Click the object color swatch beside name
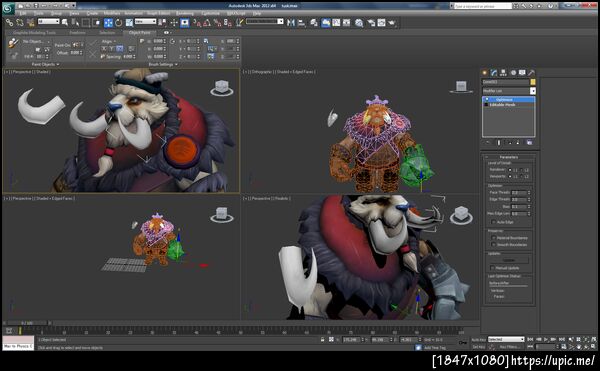 point(533,82)
